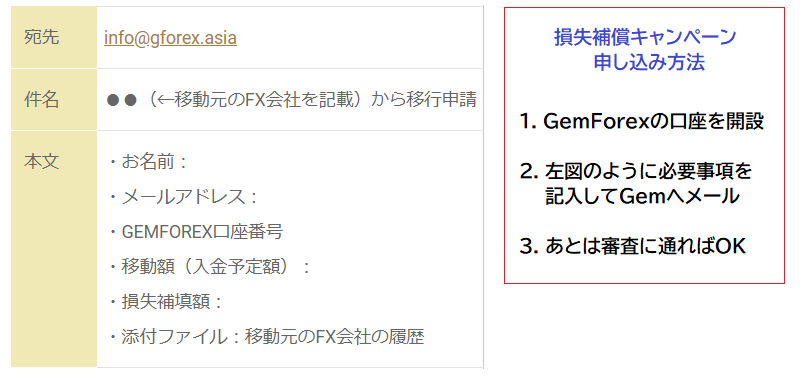Click the 記入してGemへメール line
Screen dimensions: 800x388
[x=642, y=196]
